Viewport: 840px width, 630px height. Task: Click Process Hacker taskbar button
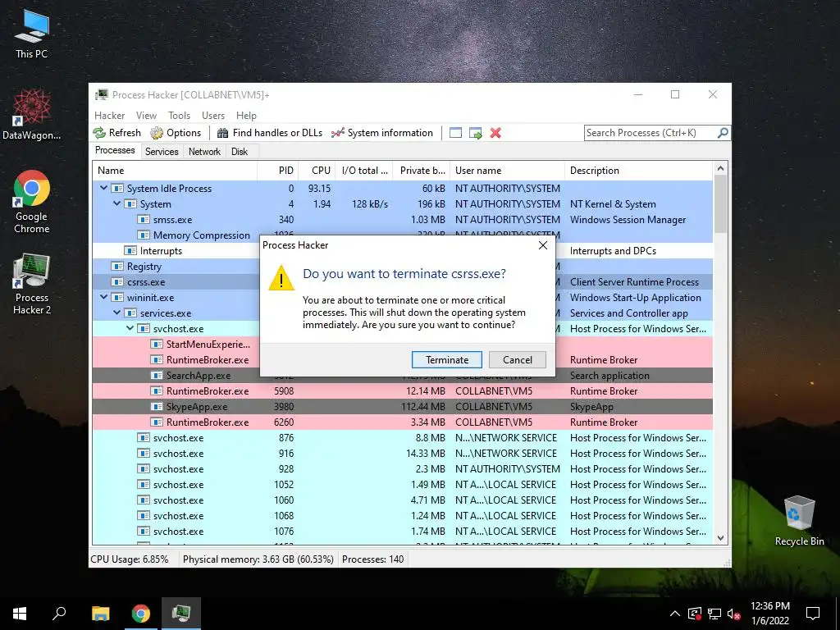181,614
